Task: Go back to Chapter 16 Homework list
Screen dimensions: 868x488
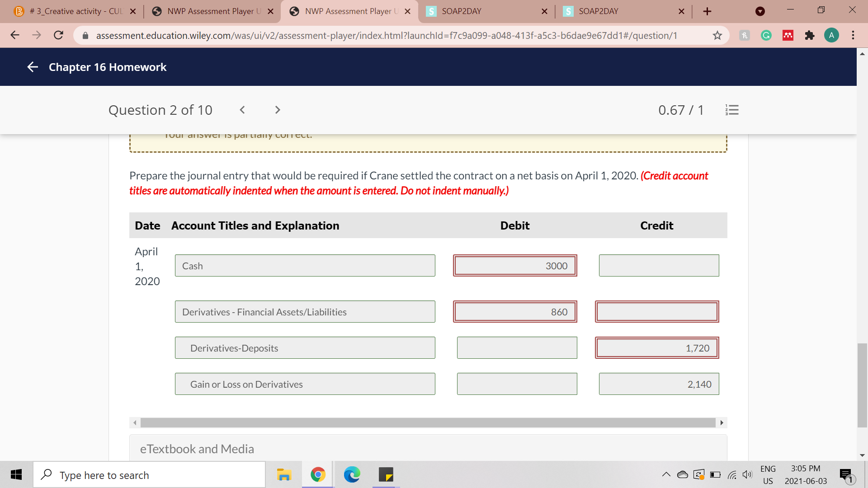Action: [x=33, y=67]
